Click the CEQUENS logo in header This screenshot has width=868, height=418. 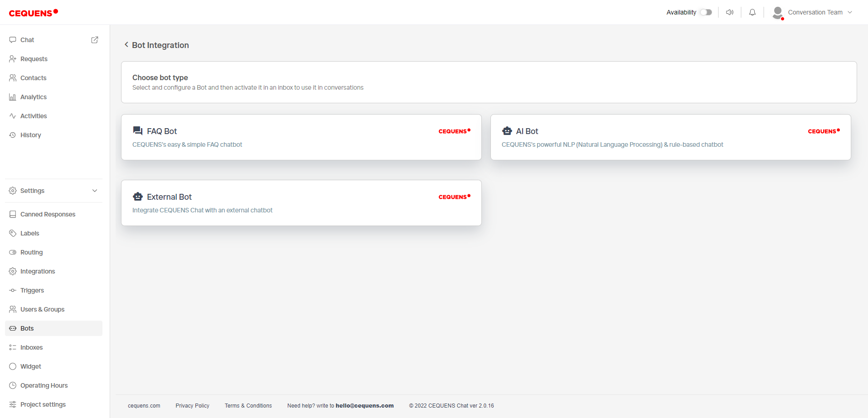tap(34, 13)
